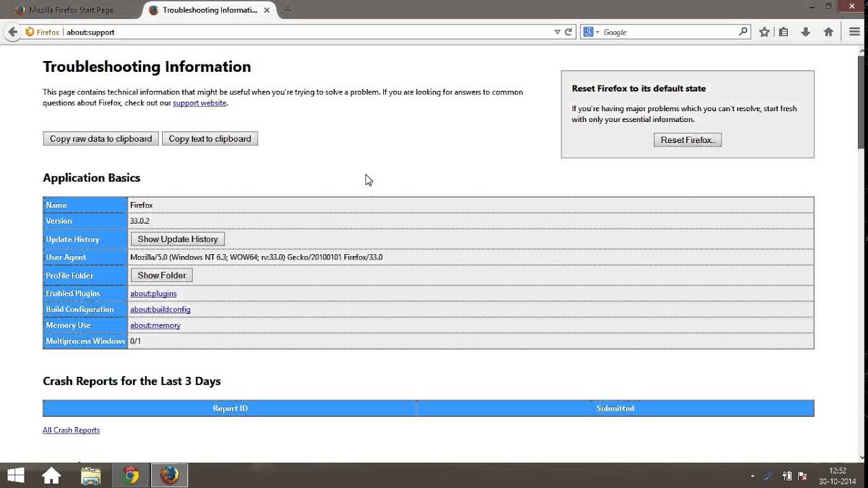Image resolution: width=868 pixels, height=488 pixels.
Task: Open Google Chrome from the taskbar
Action: coord(130,476)
